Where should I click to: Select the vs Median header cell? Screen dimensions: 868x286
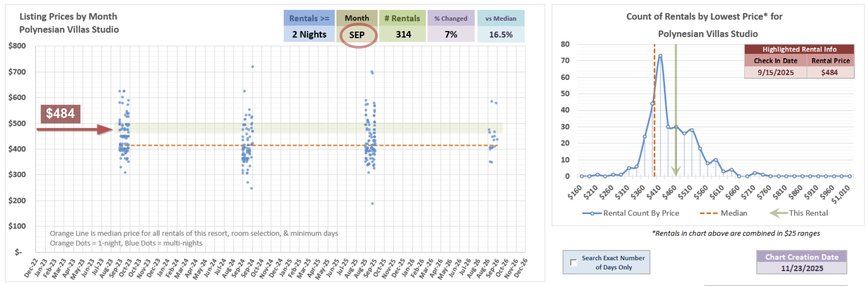click(x=501, y=18)
